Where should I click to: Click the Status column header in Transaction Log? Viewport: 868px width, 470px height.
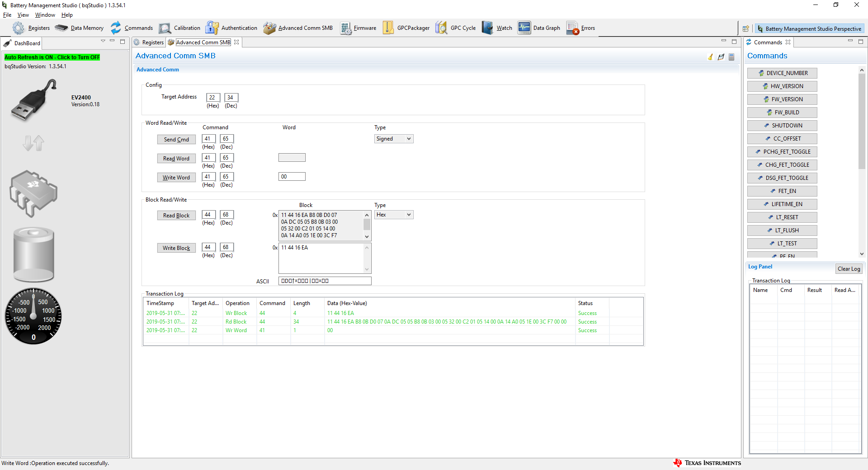592,303
